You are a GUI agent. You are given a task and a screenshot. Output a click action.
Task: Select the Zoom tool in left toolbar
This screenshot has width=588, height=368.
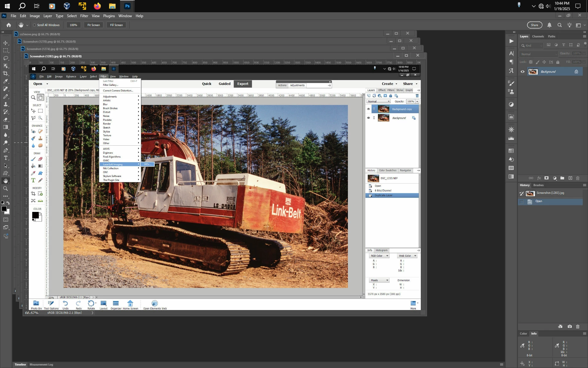6,189
